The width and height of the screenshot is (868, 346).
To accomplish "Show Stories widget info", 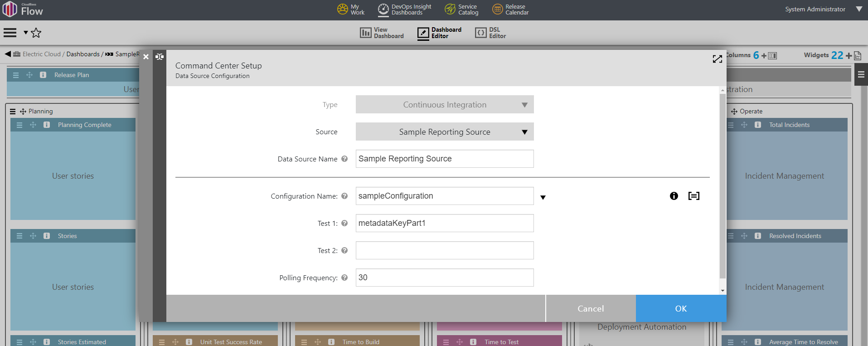I will click(47, 236).
